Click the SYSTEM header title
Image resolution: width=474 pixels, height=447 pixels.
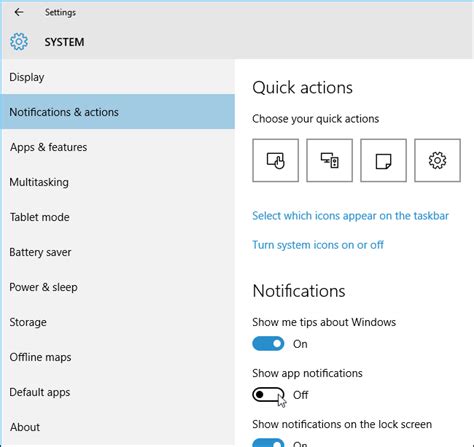click(64, 42)
